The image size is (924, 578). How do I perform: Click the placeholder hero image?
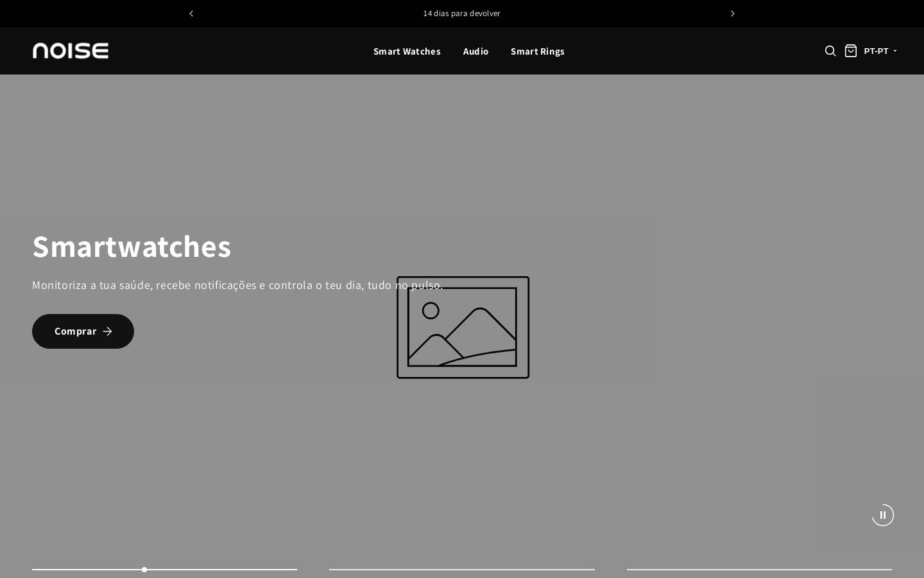(x=463, y=328)
